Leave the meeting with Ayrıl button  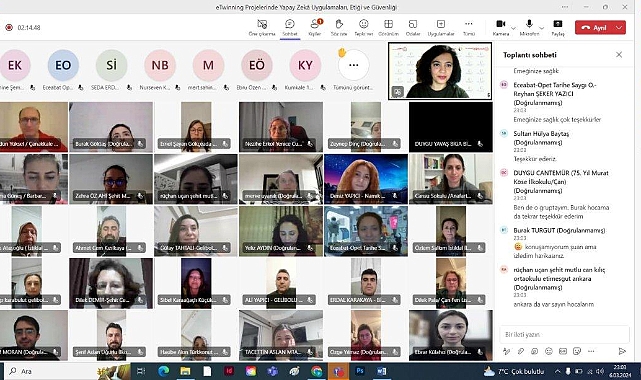[594, 27]
